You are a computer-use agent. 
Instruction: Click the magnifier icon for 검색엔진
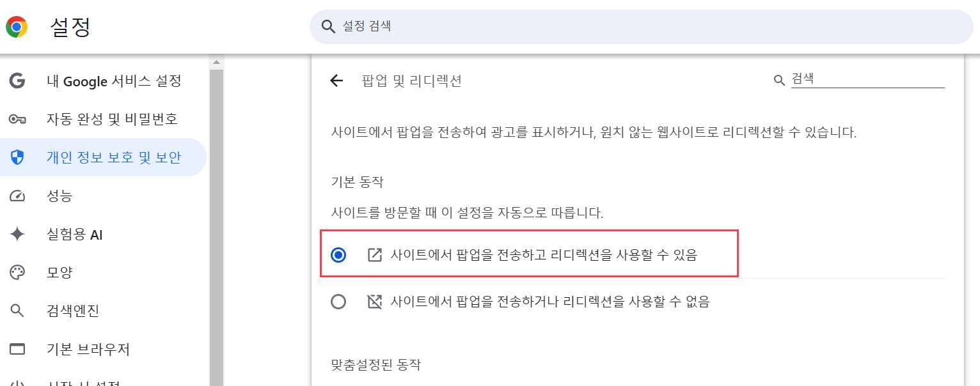tap(17, 311)
